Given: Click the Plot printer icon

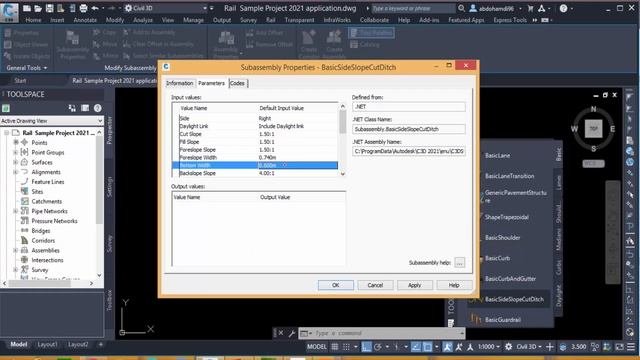Looking at the screenshot, I should coord(83,8).
